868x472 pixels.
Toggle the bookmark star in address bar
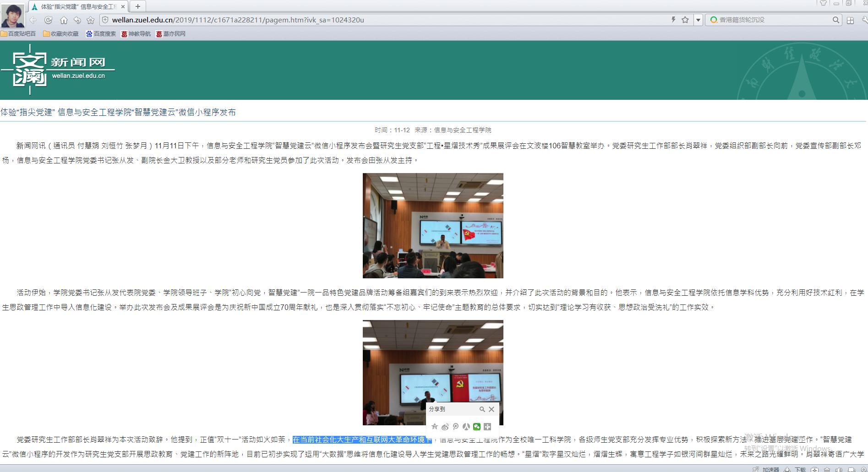point(685,20)
